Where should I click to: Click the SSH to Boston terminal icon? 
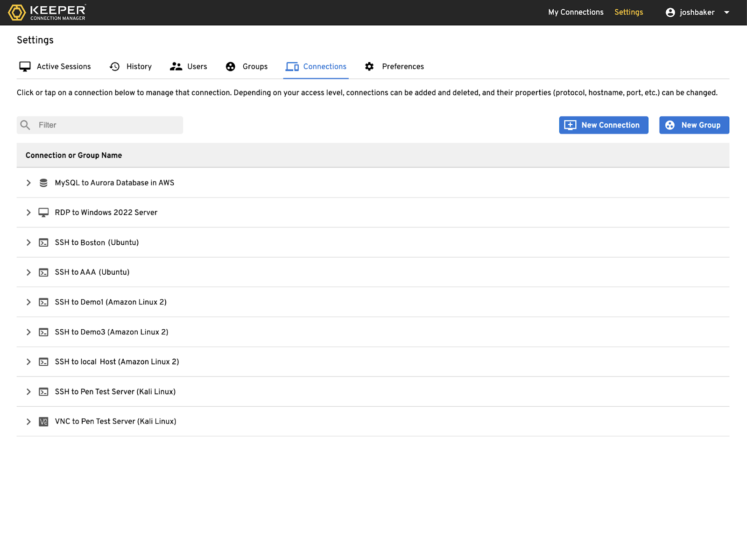pyautogui.click(x=43, y=242)
